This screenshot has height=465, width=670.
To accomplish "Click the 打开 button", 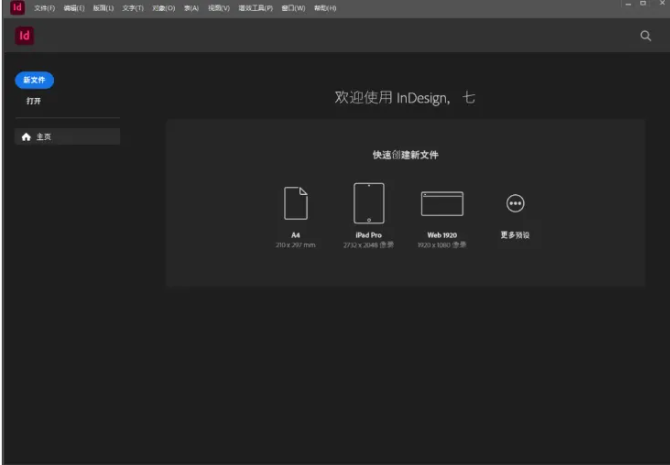I will coord(33,101).
